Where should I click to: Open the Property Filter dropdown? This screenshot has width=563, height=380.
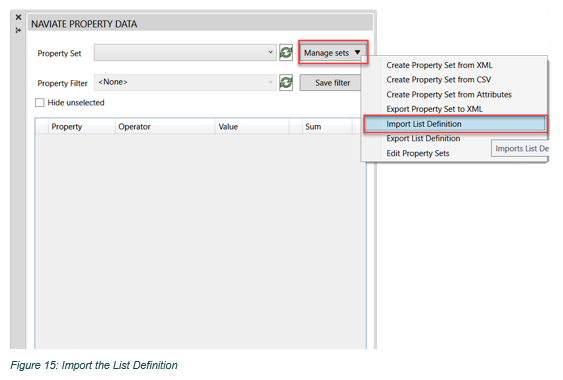click(x=185, y=83)
